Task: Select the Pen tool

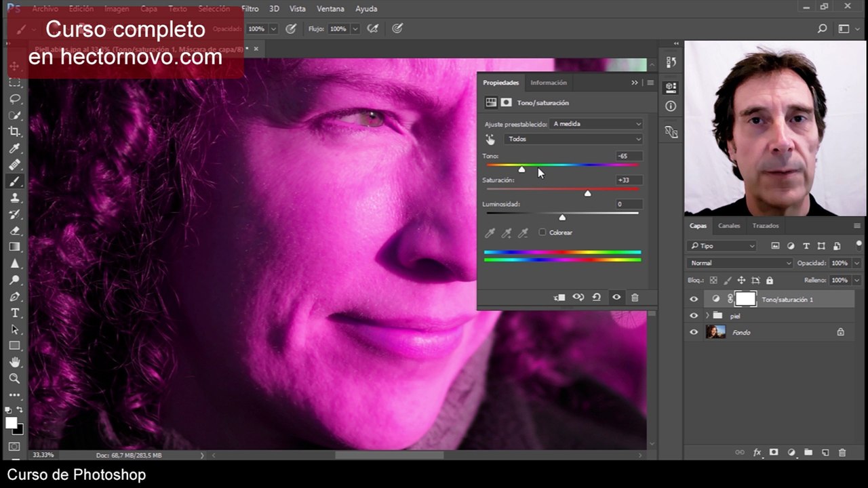Action: pyautogui.click(x=15, y=297)
